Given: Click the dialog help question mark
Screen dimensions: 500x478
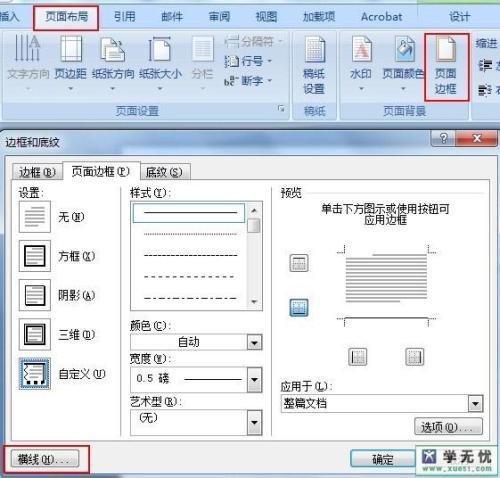Looking at the screenshot, I should pos(443,138).
